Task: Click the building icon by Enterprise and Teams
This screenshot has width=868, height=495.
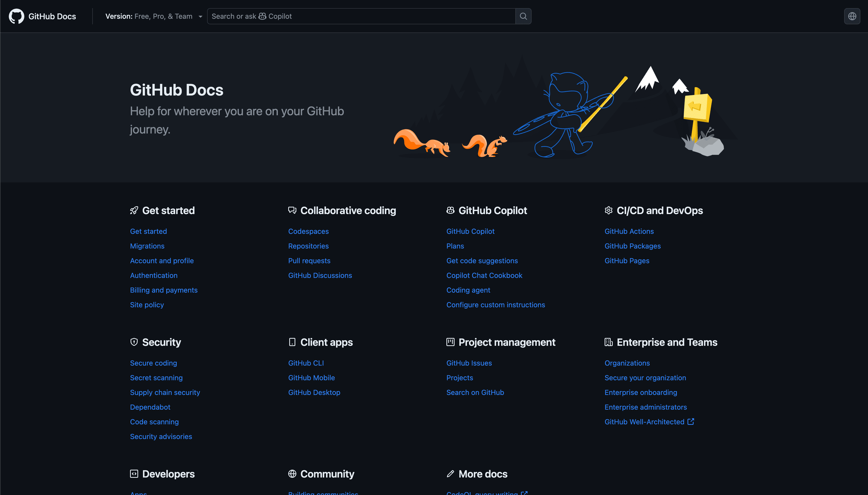Action: pyautogui.click(x=608, y=342)
